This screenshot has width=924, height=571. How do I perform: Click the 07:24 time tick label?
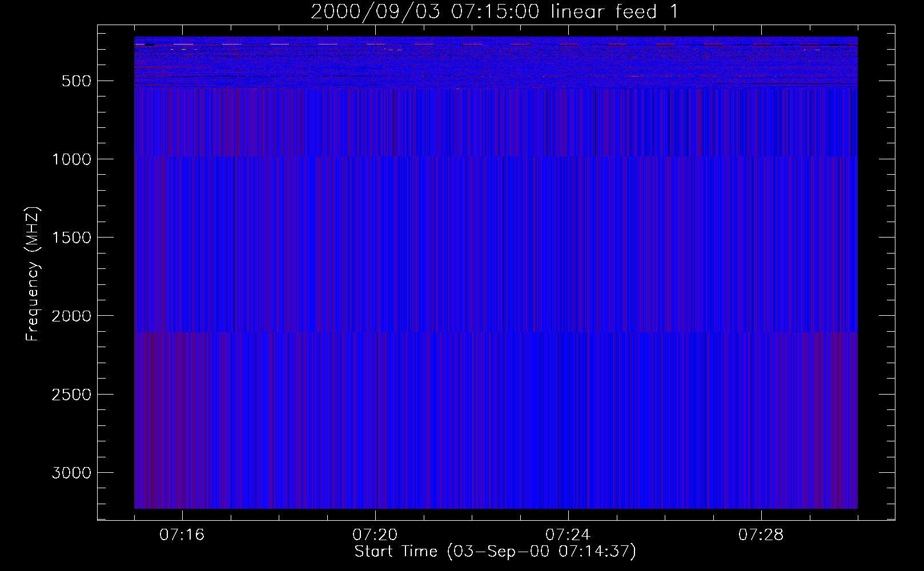coord(568,535)
